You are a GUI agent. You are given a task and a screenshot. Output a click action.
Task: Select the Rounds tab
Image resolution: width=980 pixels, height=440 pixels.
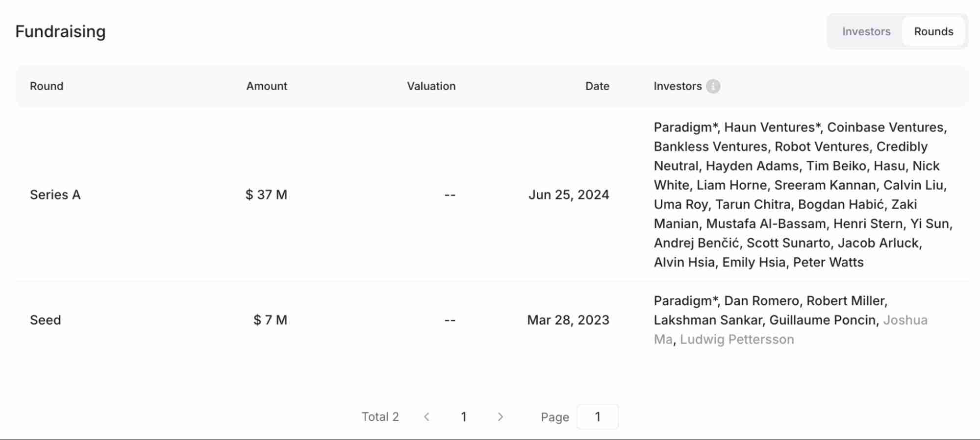[x=933, y=31]
